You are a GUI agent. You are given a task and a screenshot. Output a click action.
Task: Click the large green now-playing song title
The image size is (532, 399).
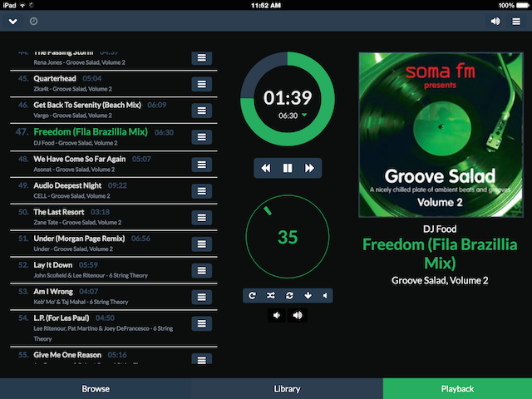tap(440, 254)
